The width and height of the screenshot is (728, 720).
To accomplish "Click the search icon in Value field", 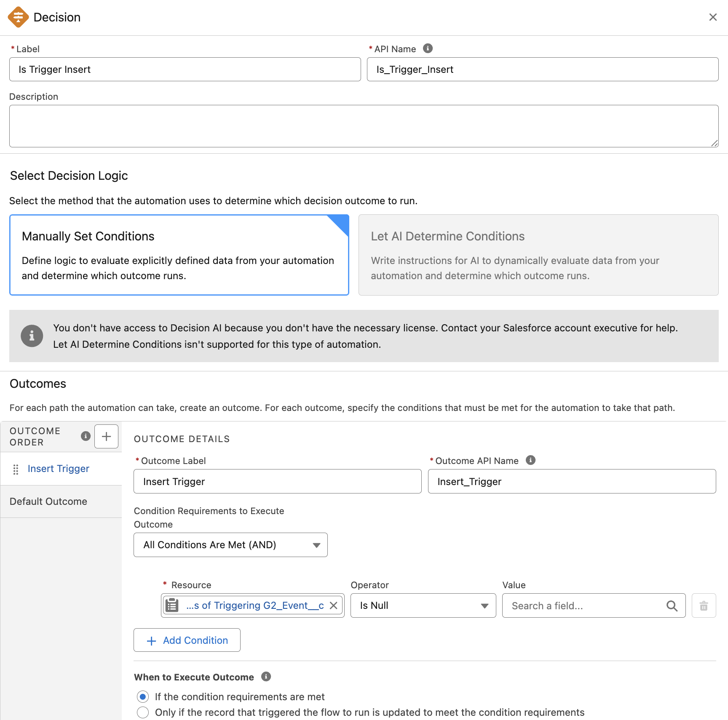I will [x=672, y=606].
